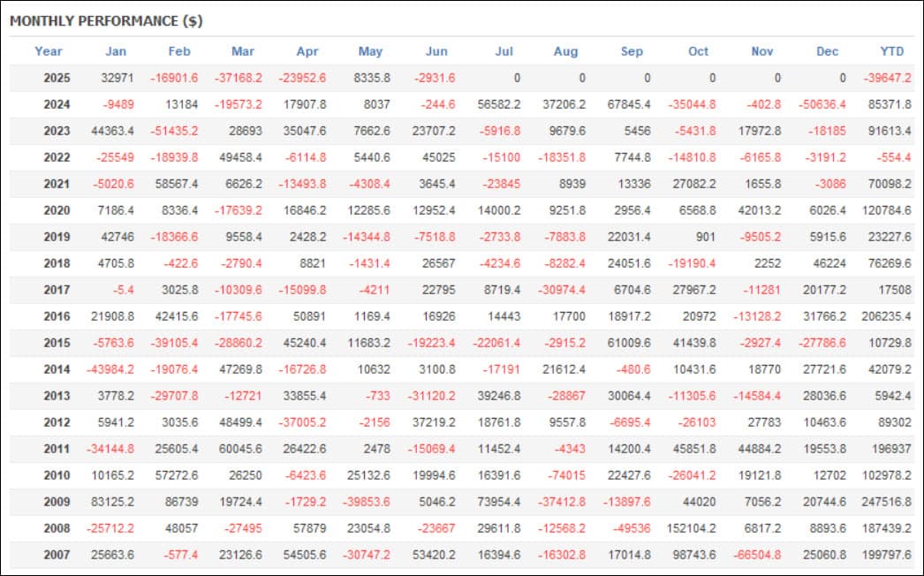Select the 2013 year row label
Viewport: 924px width, 576px height.
point(57,396)
